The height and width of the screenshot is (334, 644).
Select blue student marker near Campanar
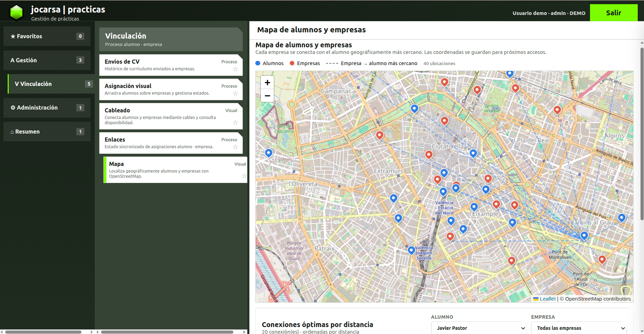point(414,109)
